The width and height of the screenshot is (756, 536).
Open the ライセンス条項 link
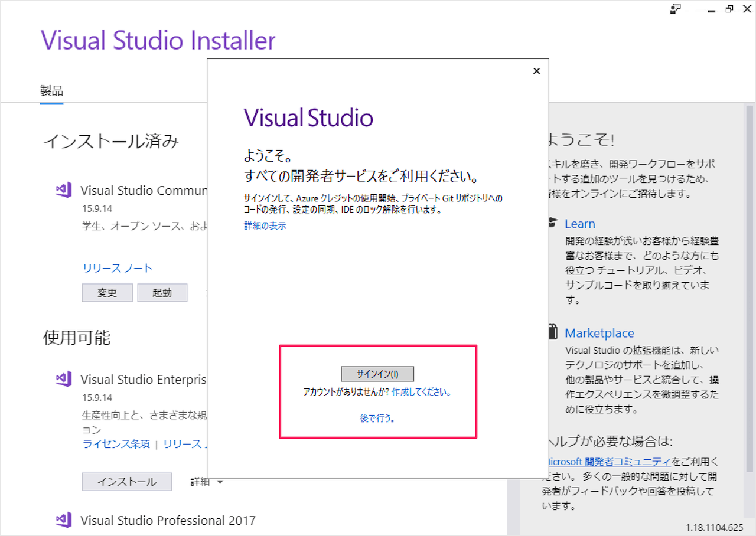tap(116, 444)
